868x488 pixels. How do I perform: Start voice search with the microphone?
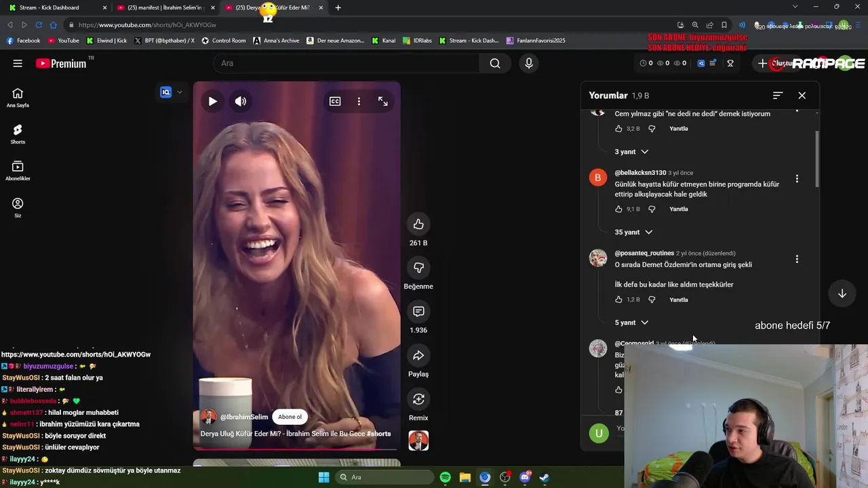529,63
